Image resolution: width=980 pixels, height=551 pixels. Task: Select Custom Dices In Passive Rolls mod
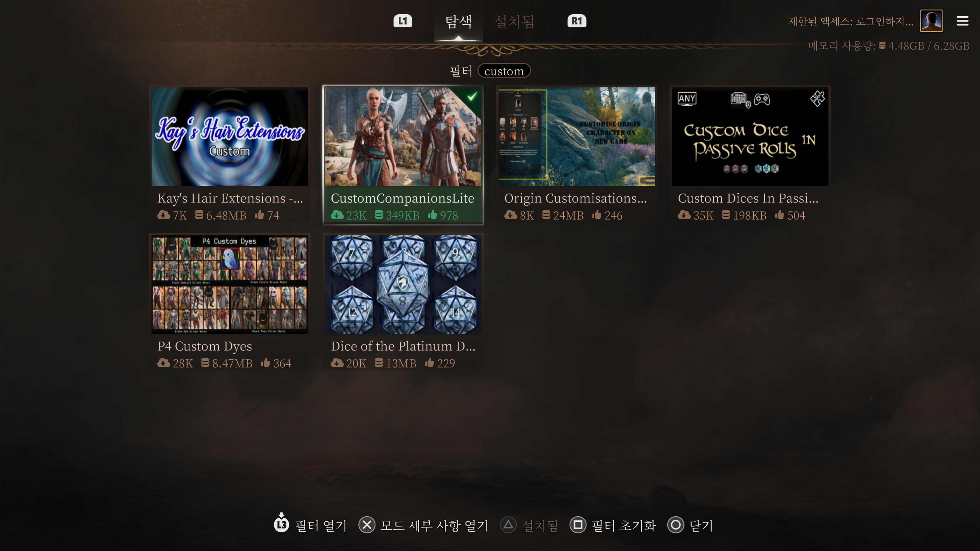click(750, 154)
